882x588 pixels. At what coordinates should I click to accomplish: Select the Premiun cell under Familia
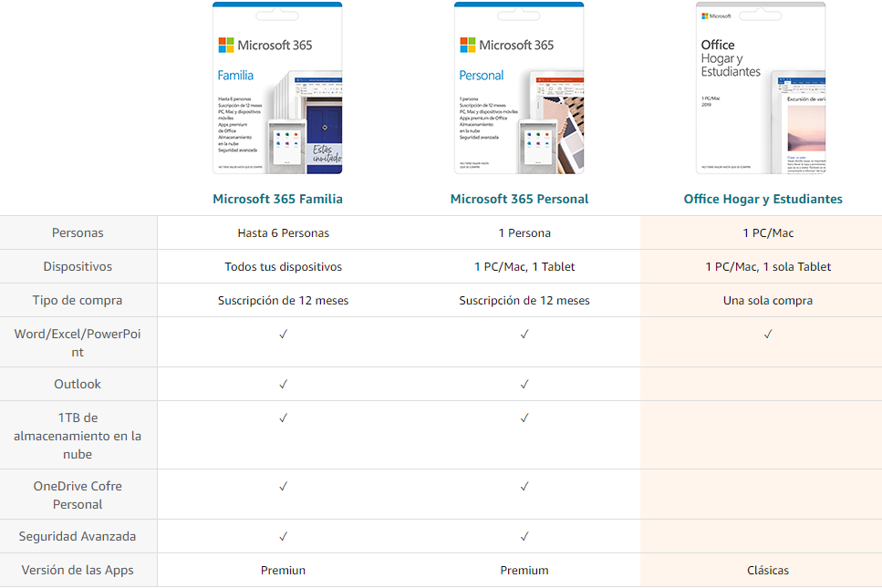(x=283, y=570)
